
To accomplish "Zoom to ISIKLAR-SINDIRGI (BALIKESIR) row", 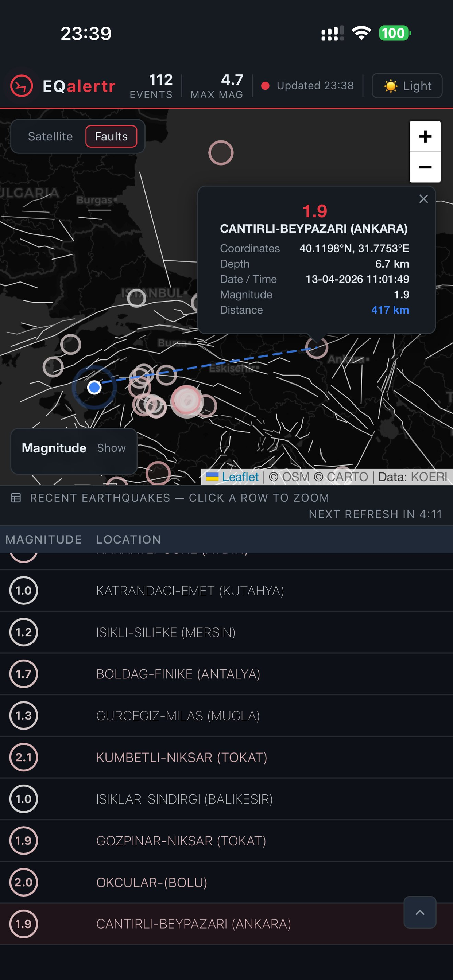I will (226, 799).
